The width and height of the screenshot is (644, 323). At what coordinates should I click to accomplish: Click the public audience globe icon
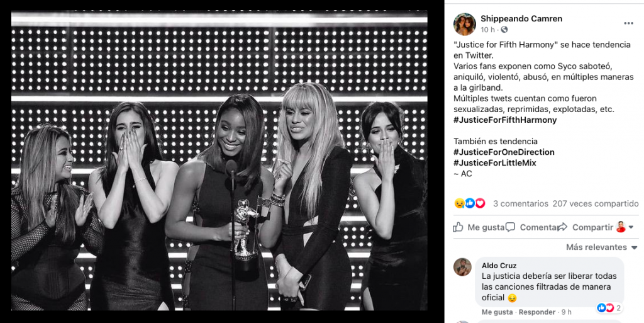click(x=504, y=30)
